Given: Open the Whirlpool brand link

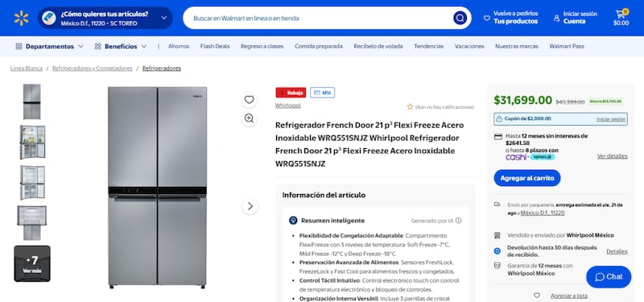Looking at the screenshot, I should pos(288,105).
